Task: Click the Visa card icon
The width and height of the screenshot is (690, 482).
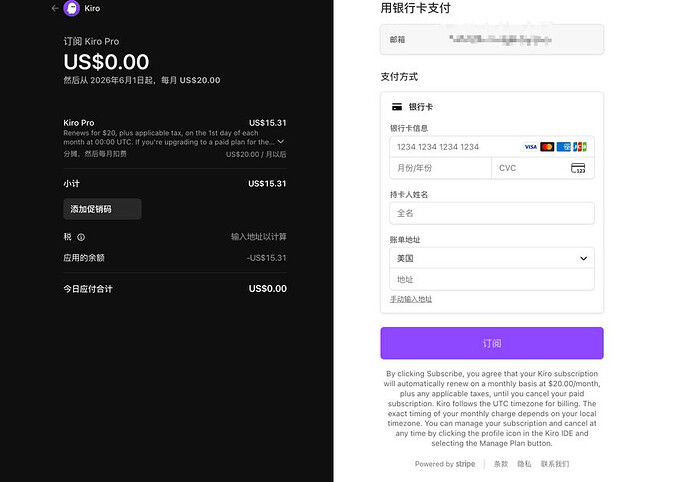Action: click(530, 147)
